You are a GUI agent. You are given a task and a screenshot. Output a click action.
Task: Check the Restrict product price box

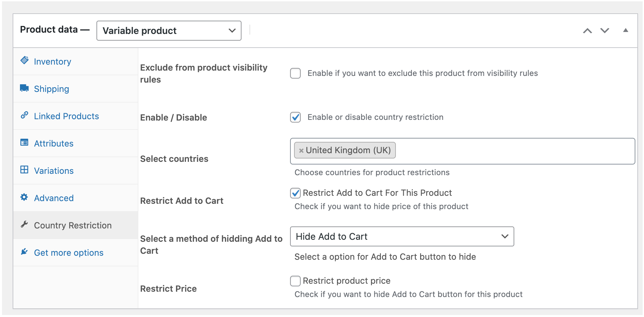(295, 281)
